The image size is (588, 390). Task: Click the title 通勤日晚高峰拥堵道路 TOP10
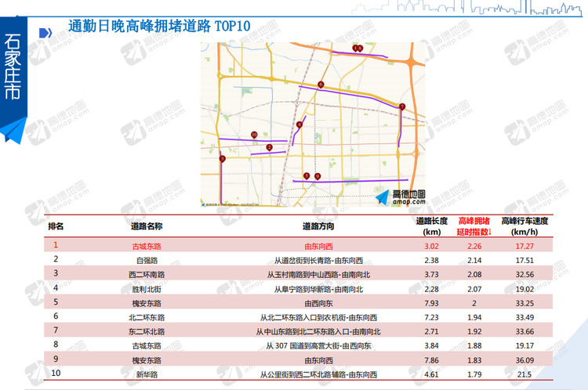[x=159, y=26]
